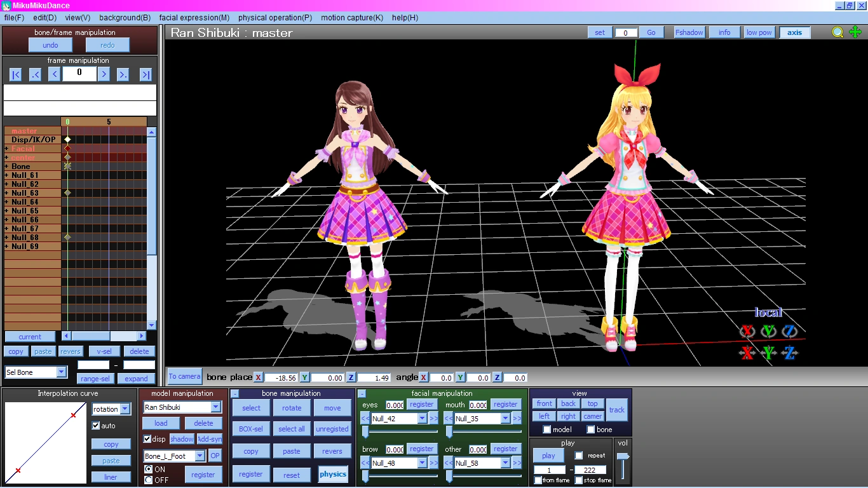Click the red X rotation axis icon

747,331
